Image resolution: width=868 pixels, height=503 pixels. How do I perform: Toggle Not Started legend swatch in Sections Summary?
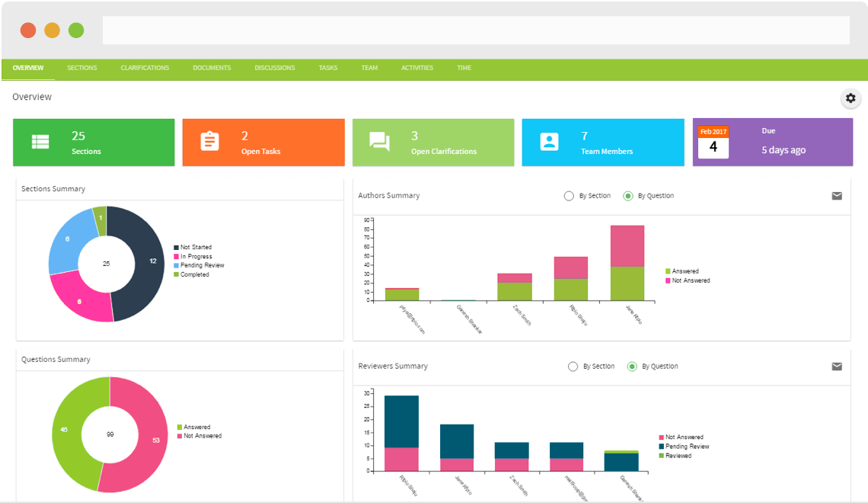pos(176,248)
